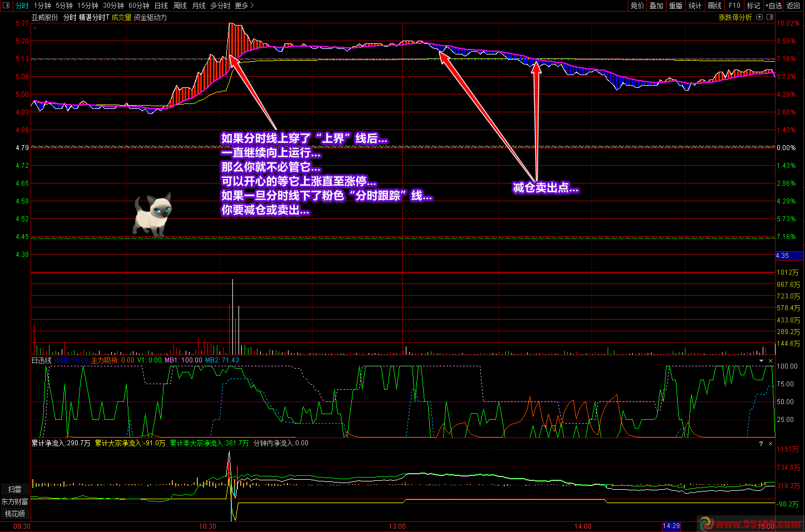The image size is (805, 532).
Task: Activate the 画线 drawing tool
Action: (715, 6)
